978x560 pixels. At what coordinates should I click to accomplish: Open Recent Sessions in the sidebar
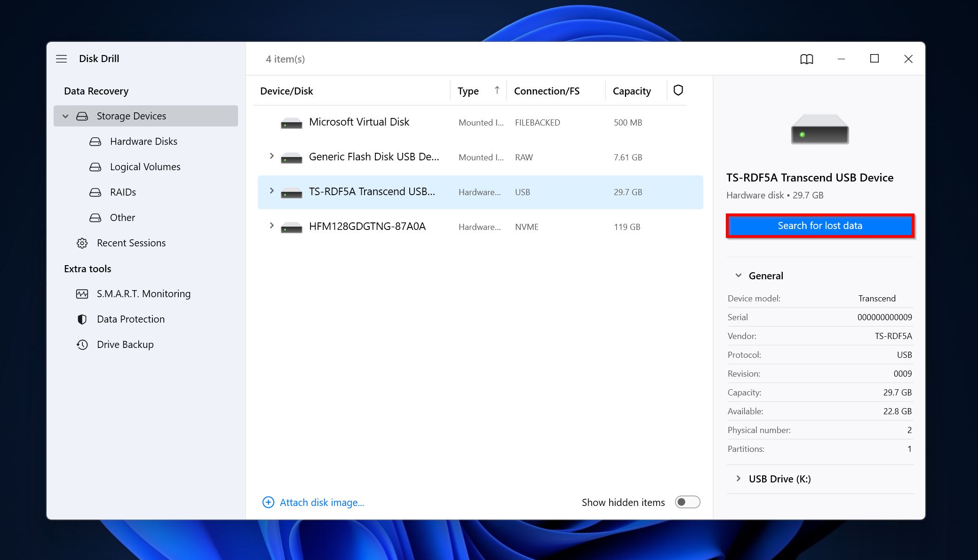tap(131, 243)
